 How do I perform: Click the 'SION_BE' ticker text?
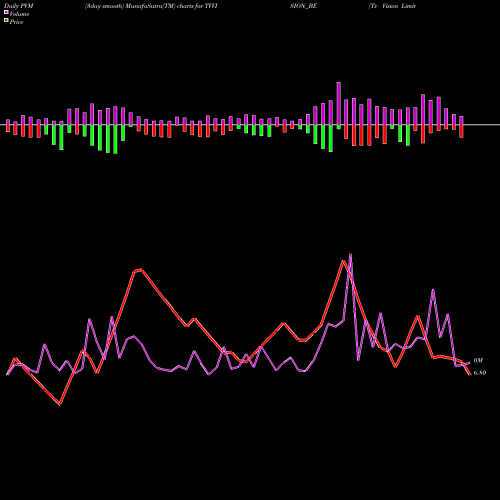[303, 6]
